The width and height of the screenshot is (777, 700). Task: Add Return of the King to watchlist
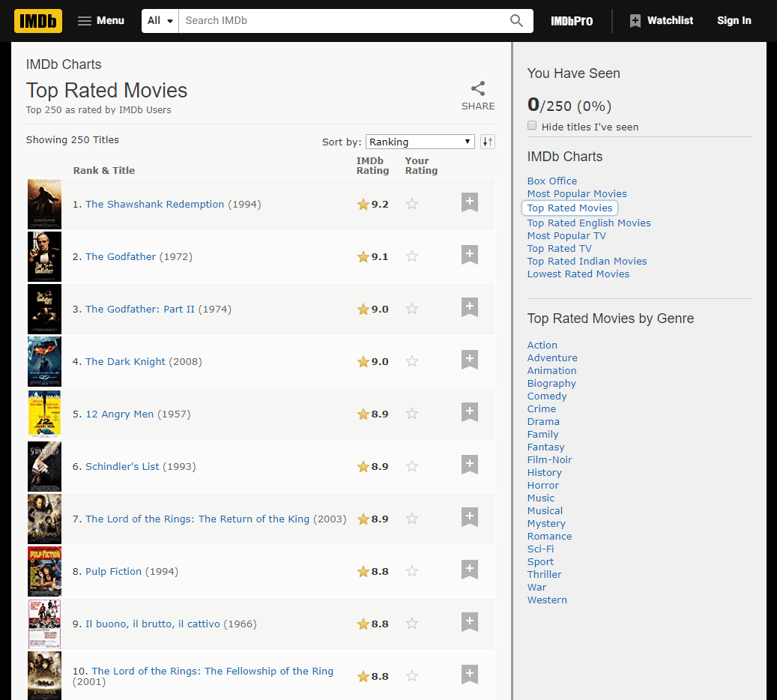coord(470,517)
